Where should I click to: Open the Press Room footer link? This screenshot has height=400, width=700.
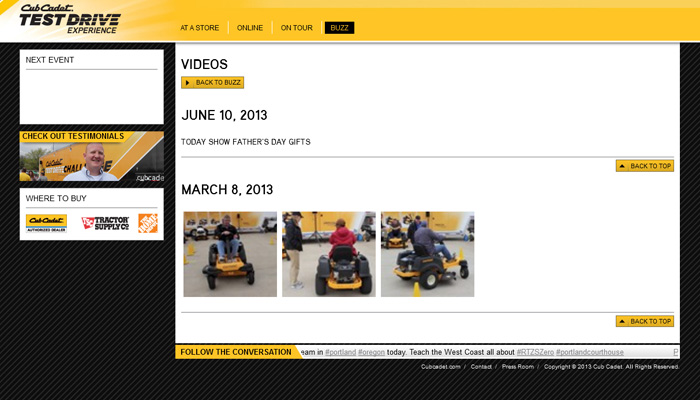(518, 367)
